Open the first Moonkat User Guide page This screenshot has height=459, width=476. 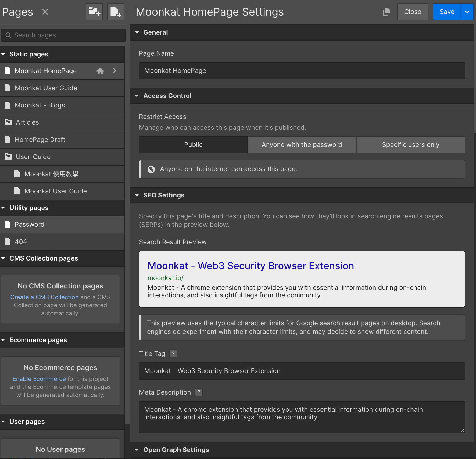pos(62,88)
